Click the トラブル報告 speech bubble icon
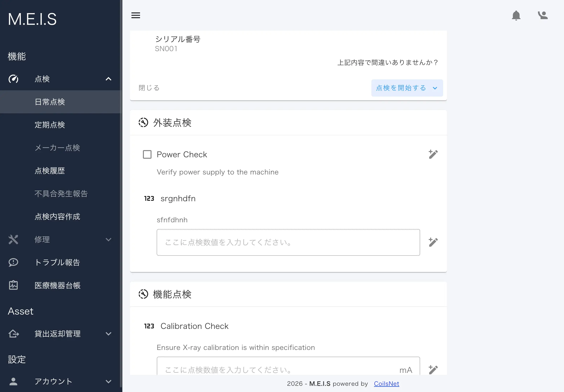This screenshot has height=392, width=564. 13,262
